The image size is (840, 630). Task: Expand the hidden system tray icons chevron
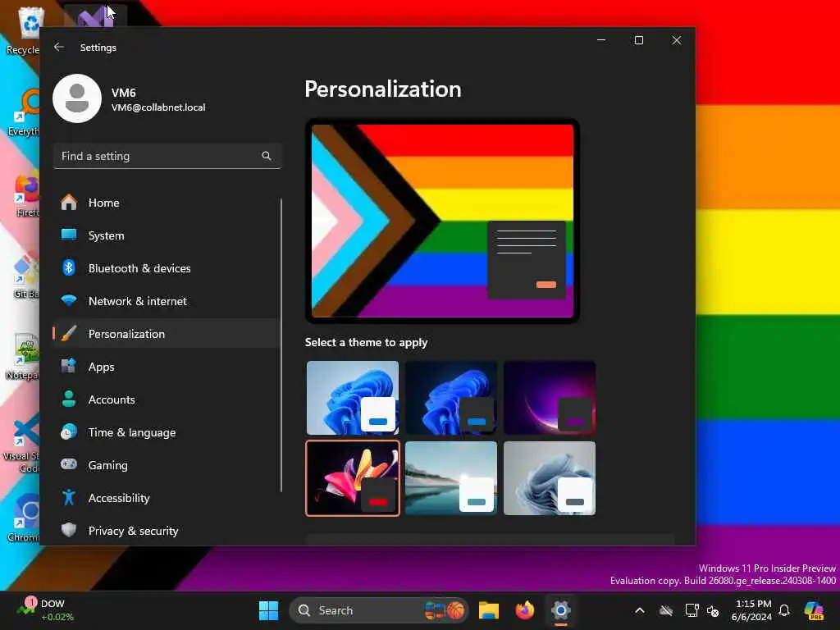pyautogui.click(x=640, y=610)
